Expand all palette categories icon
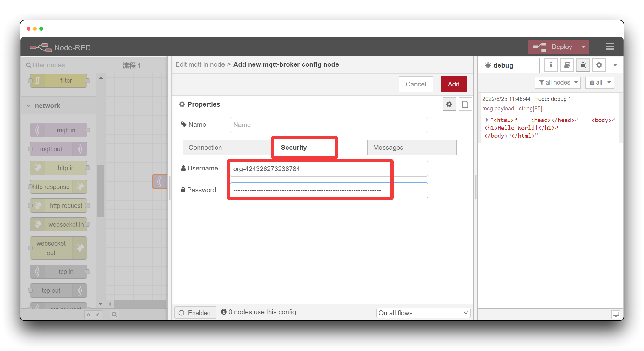 point(97,315)
